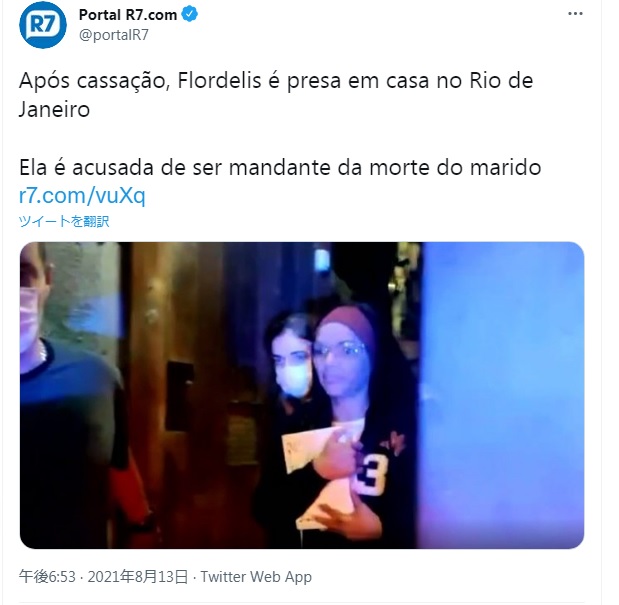The image size is (619, 605).
Task: Follow the r7.com/vuXq link
Action: pyautogui.click(x=82, y=195)
